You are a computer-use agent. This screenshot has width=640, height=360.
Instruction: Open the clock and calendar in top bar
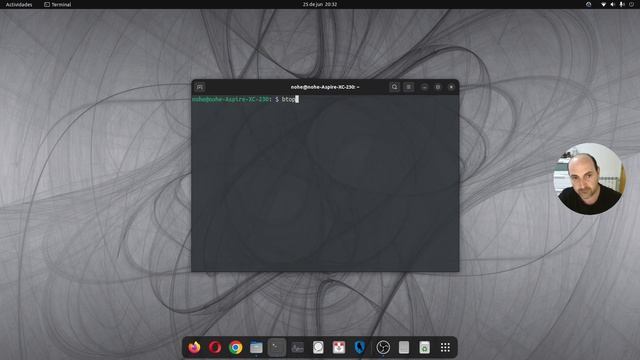click(x=320, y=4)
